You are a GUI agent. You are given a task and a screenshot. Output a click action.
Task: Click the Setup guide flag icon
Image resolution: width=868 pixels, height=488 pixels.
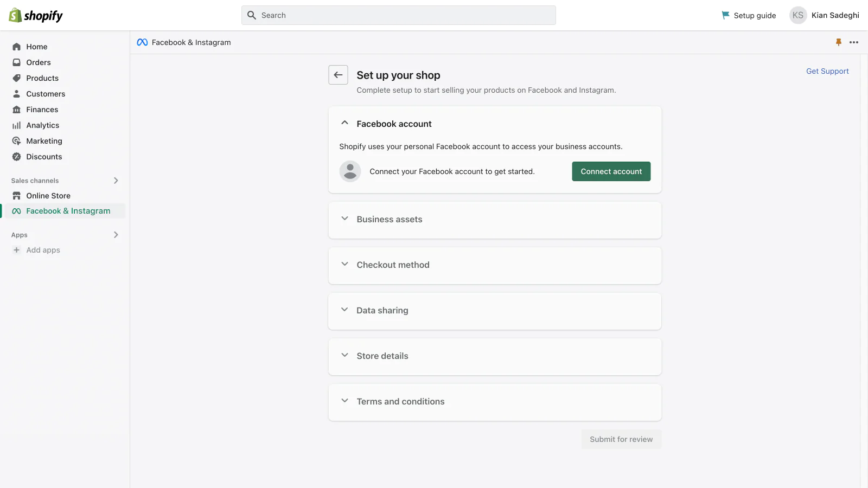point(725,15)
